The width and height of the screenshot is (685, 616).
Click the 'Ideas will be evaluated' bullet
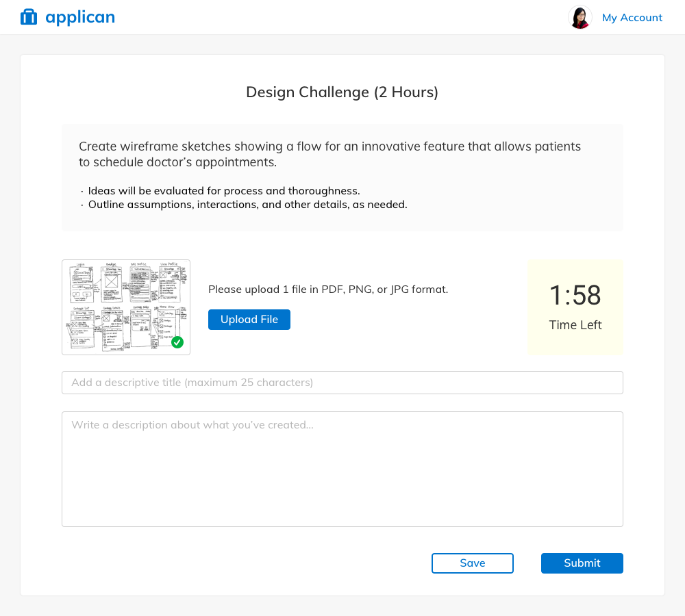pos(224,191)
